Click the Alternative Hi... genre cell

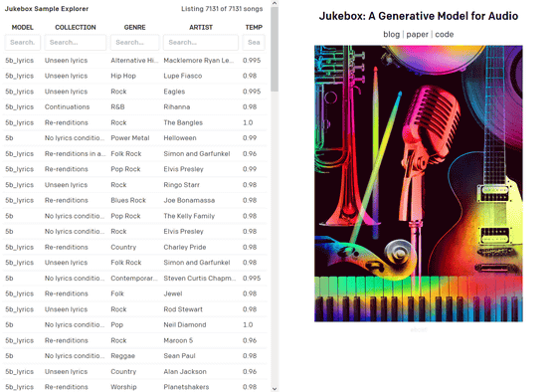click(134, 61)
